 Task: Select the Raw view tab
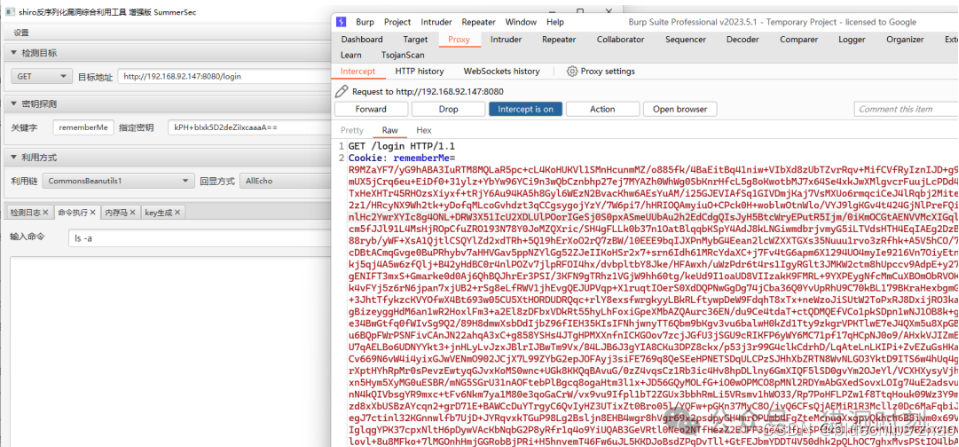point(390,130)
